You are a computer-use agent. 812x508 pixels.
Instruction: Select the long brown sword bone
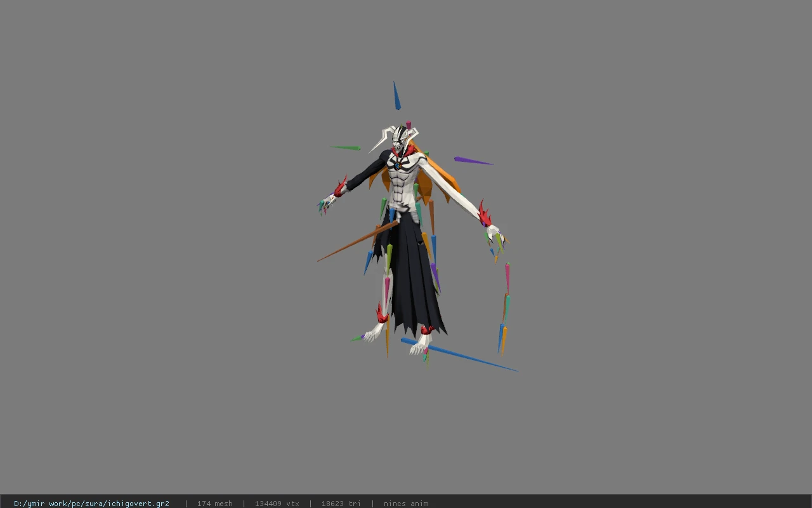click(x=358, y=241)
